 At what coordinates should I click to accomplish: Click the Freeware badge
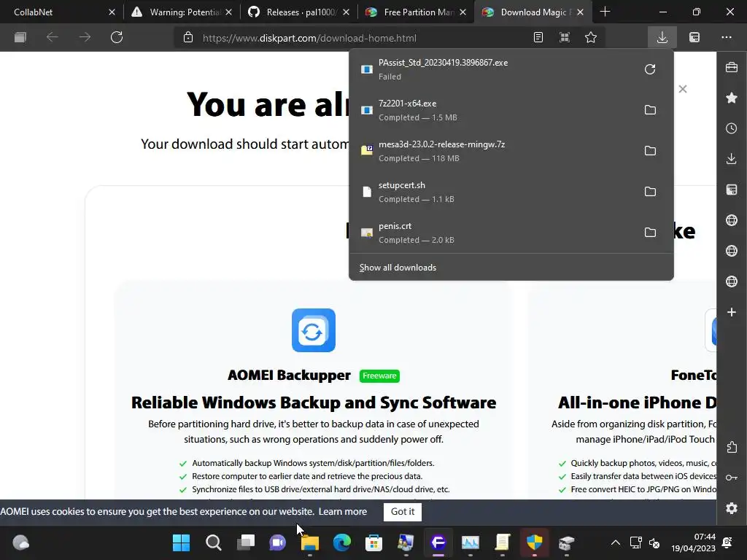click(379, 376)
